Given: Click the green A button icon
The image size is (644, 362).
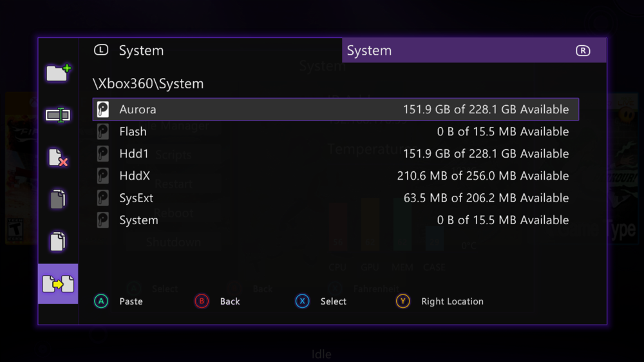Looking at the screenshot, I should pos(101,301).
